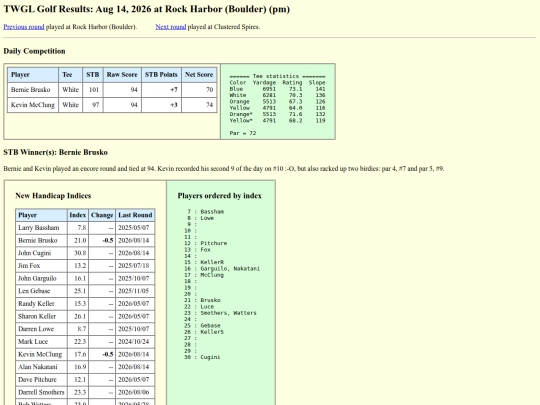Select Randy Keller row name
The width and height of the screenshot is (540, 405).
pyautogui.click(x=37, y=304)
